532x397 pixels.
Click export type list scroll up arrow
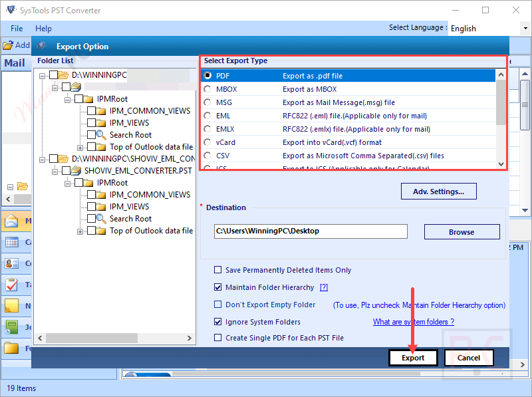(501, 74)
